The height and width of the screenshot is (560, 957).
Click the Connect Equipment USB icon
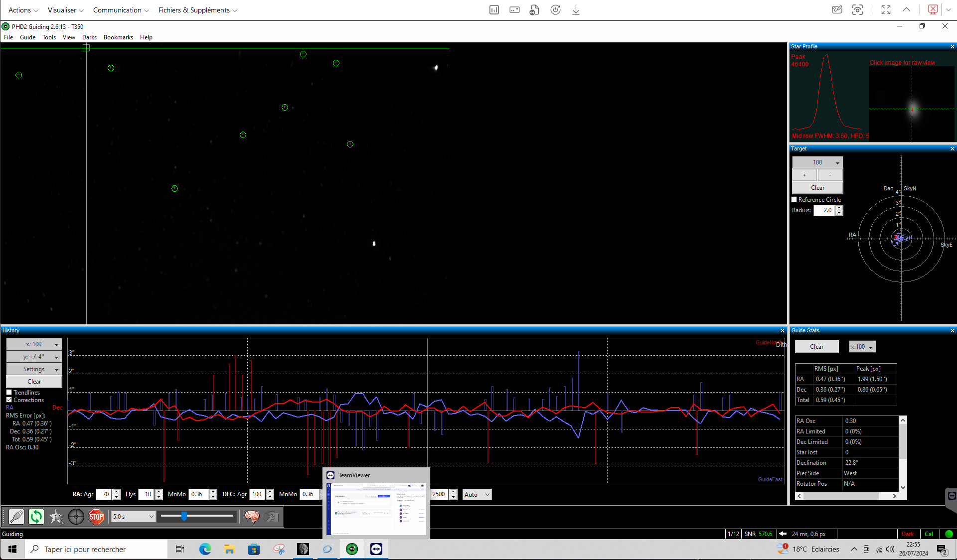[16, 517]
